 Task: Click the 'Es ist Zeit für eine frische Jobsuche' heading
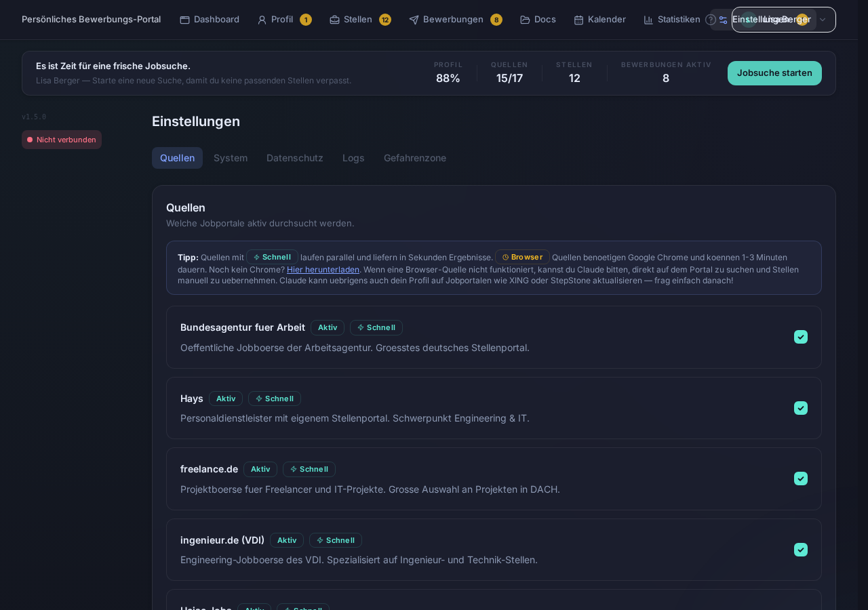[x=113, y=66]
